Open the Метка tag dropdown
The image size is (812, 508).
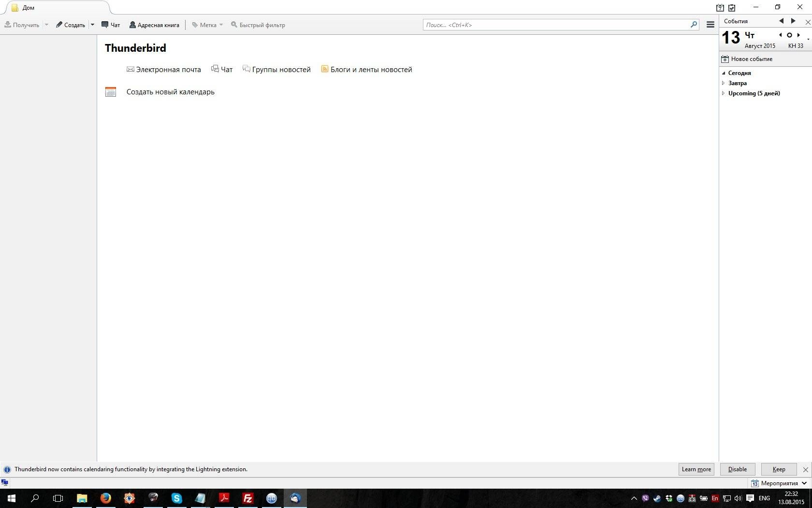click(207, 25)
